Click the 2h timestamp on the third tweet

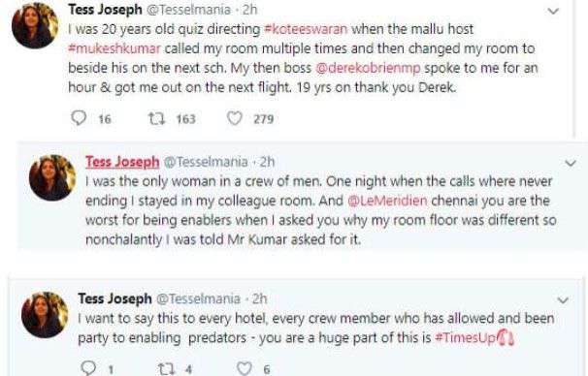[259, 298]
